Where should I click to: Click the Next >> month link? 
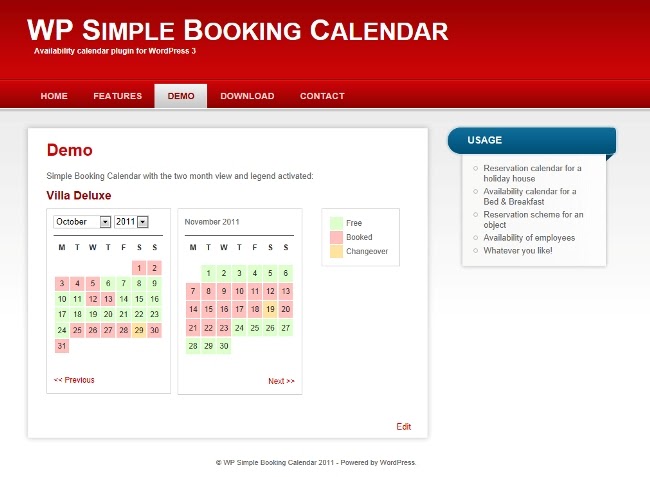coord(281,381)
